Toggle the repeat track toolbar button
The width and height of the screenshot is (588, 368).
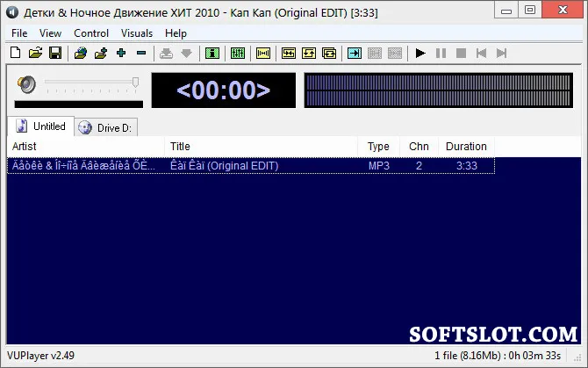(309, 53)
